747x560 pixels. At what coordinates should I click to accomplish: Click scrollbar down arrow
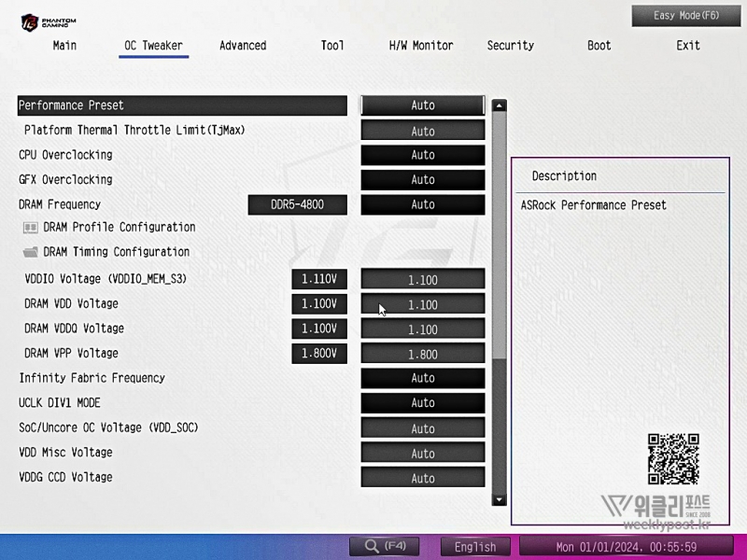pos(499,499)
